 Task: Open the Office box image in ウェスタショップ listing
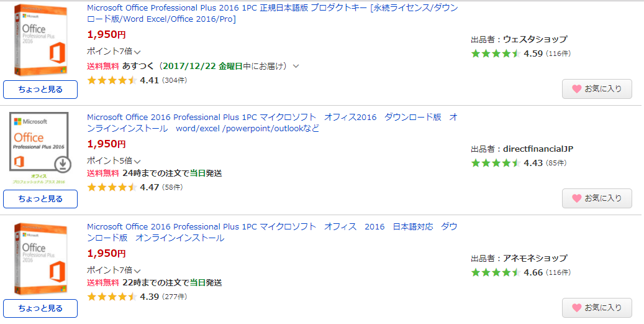pos(40,39)
